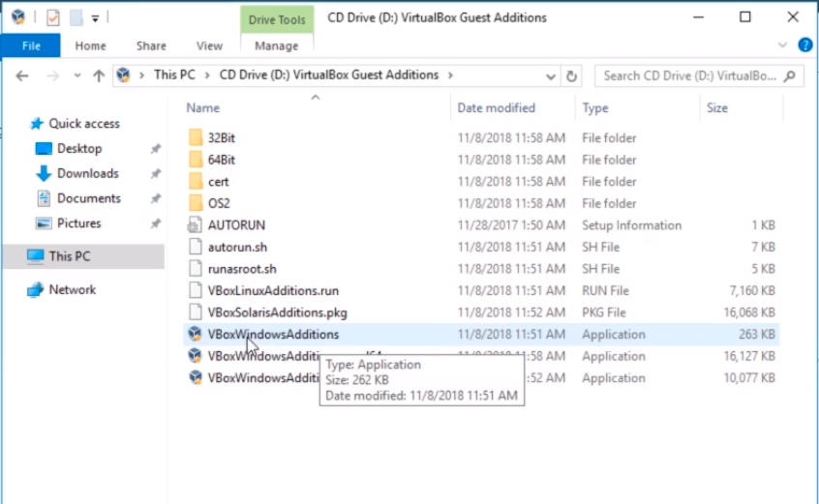
Task: Select the cert folder
Action: pos(219,182)
